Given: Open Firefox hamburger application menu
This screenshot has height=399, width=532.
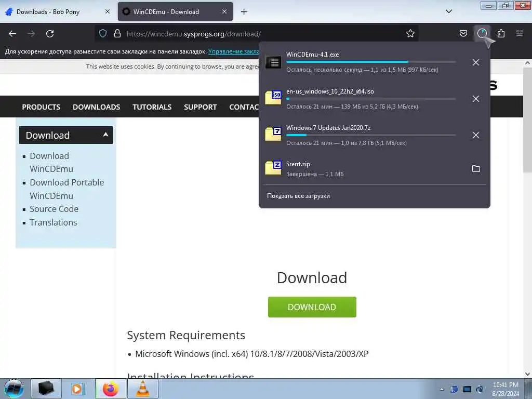Looking at the screenshot, I should coord(520,33).
